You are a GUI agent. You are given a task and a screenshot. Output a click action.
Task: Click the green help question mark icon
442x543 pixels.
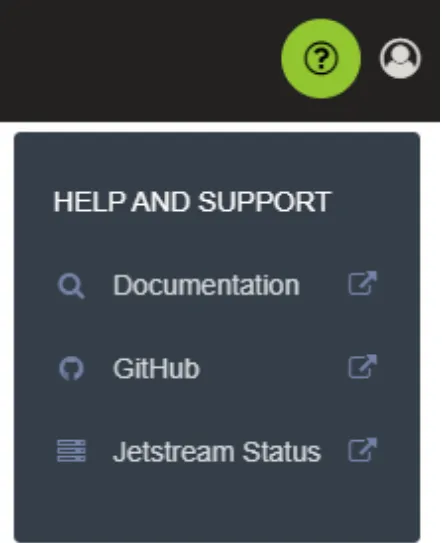[x=321, y=58]
